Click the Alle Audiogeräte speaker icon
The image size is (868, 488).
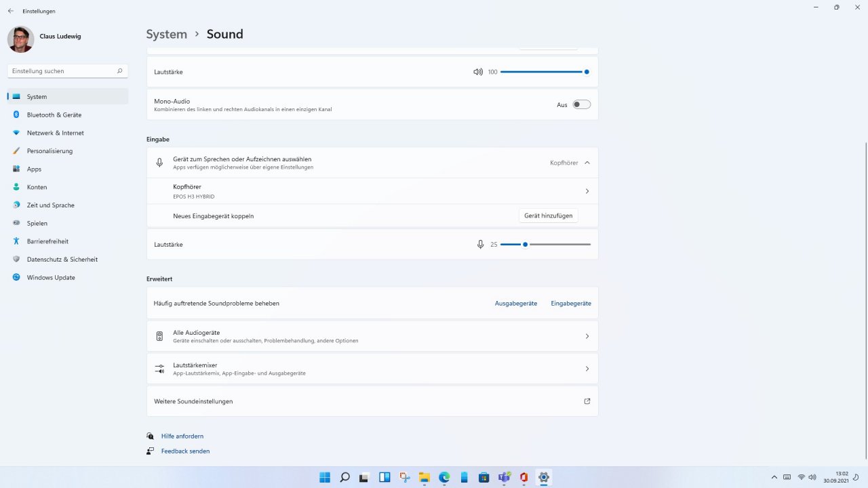click(x=159, y=336)
